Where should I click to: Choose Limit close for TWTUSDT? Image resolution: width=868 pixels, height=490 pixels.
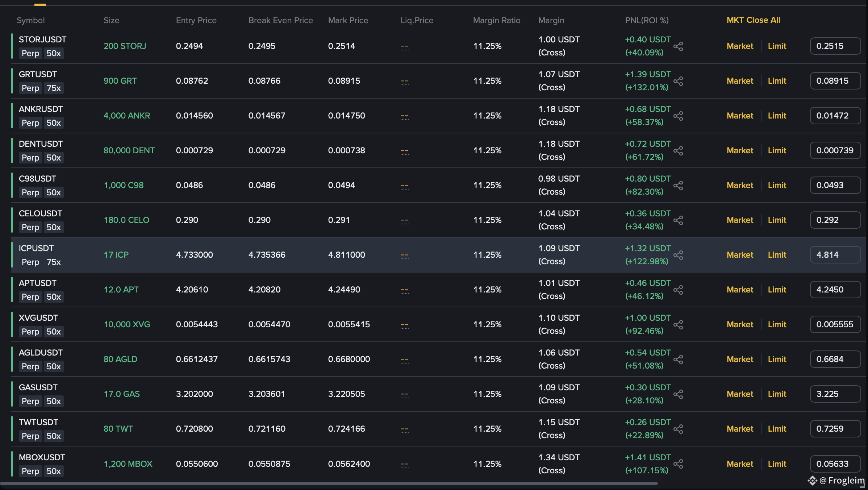777,429
